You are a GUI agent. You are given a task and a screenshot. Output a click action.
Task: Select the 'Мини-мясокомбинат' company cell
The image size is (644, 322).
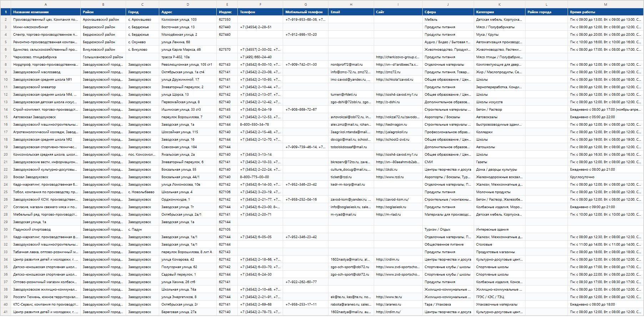pos(46,27)
